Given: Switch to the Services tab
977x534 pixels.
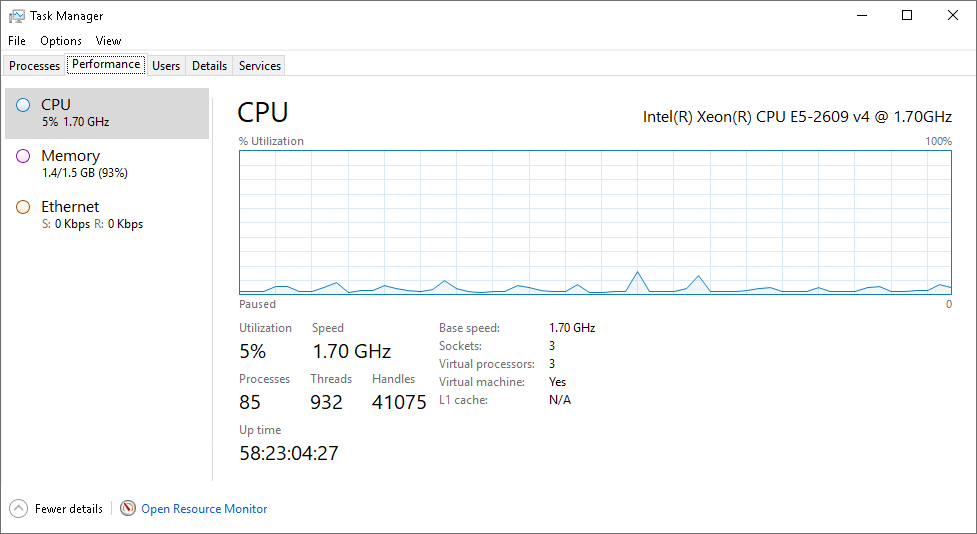Looking at the screenshot, I should click(x=260, y=65).
